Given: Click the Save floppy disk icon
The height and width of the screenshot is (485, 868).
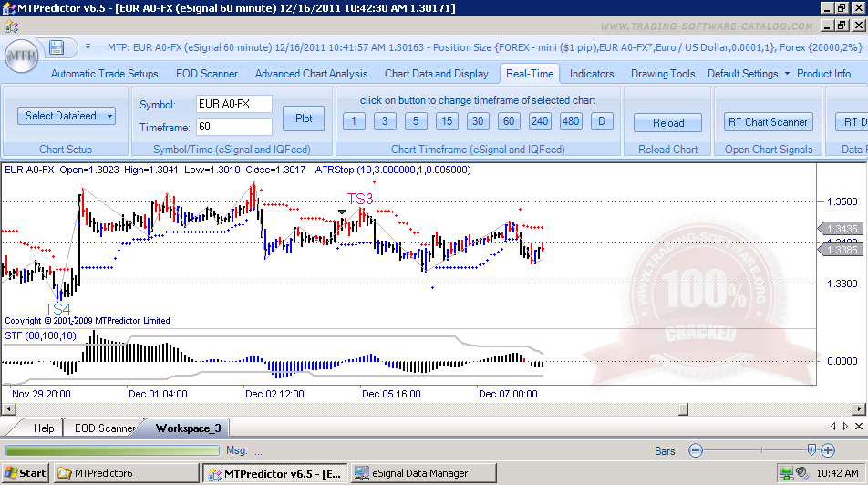Looking at the screenshot, I should (57, 47).
